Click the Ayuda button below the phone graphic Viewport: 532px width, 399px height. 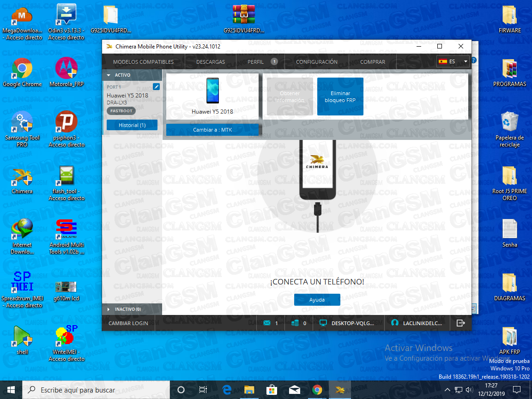coord(317,299)
